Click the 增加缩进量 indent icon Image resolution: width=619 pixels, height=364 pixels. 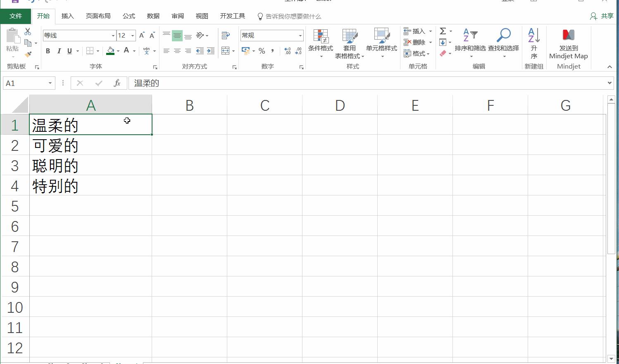point(210,51)
